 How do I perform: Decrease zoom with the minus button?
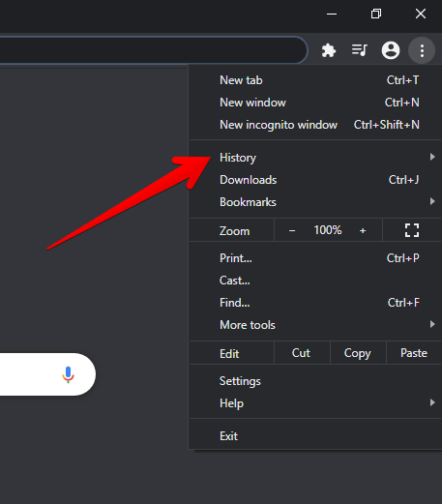292,230
